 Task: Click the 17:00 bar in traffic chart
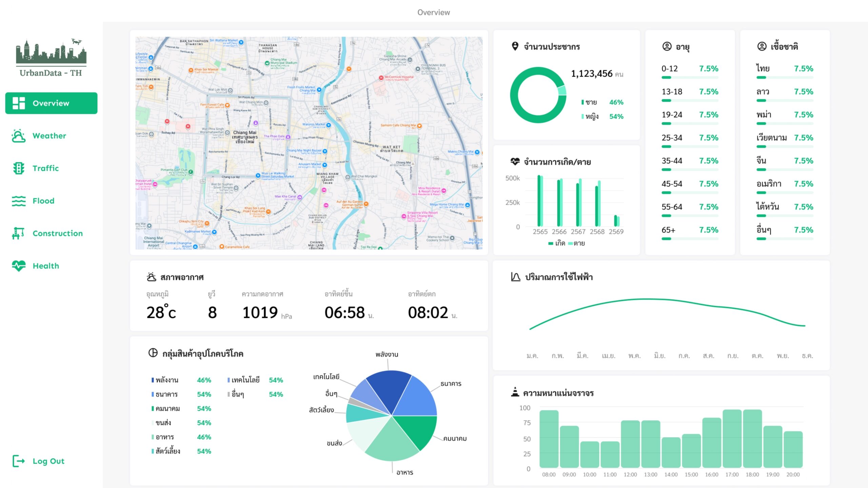click(x=732, y=439)
